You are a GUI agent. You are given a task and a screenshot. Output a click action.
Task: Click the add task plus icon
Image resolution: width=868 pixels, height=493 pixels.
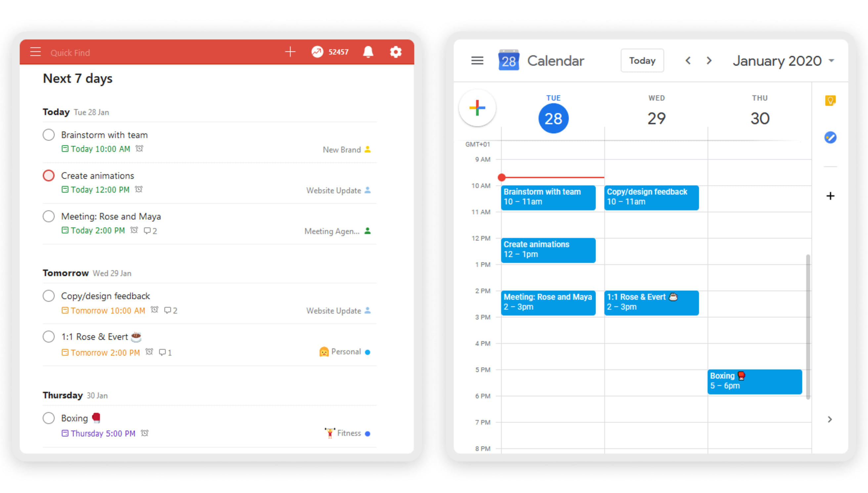[x=291, y=53]
